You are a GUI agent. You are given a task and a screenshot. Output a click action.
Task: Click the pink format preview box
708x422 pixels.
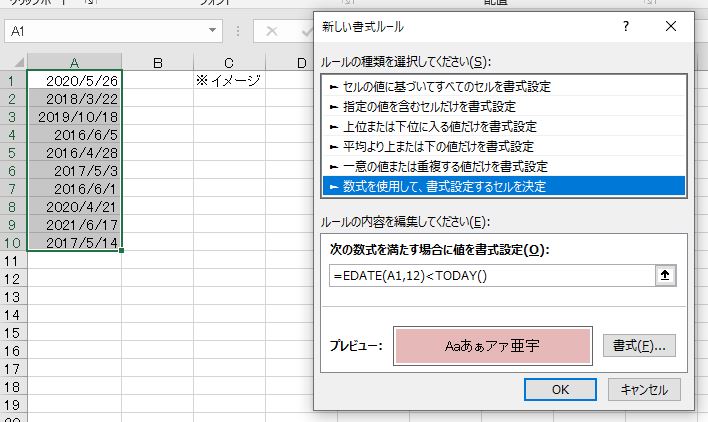(493, 346)
